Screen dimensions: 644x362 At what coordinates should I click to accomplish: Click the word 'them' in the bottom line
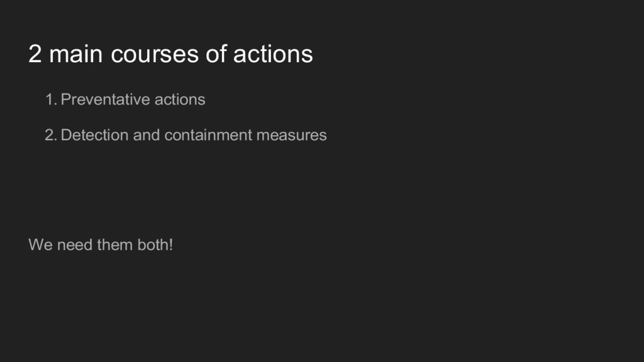click(115, 245)
